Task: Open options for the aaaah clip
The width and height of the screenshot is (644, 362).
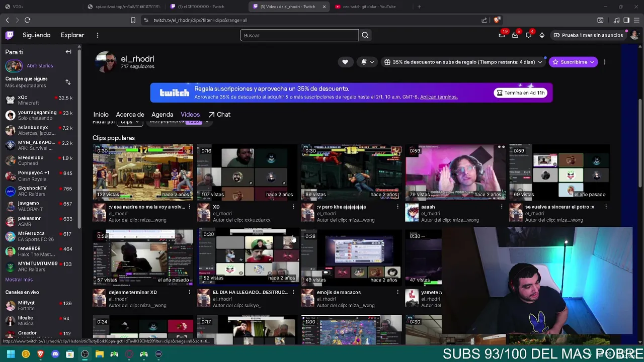Action: tap(502, 207)
